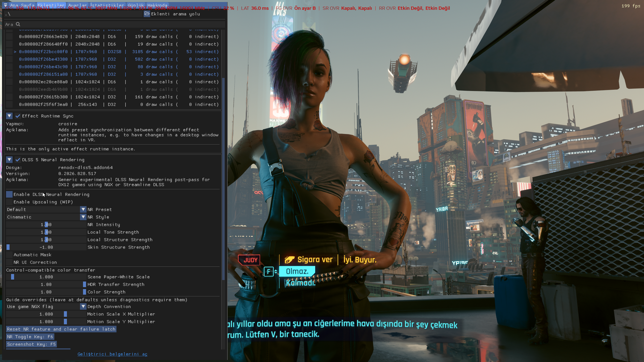This screenshot has width=644, height=362.
Task: Click the Motion Scale X Multiplier slider
Action: (x=46, y=314)
